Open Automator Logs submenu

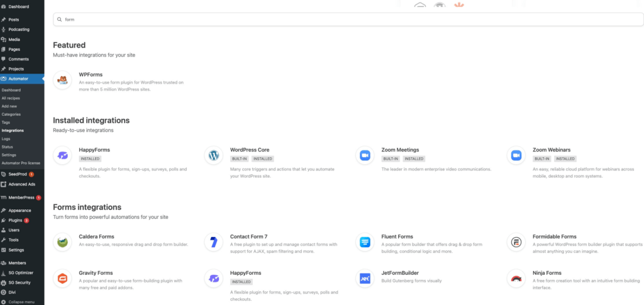(x=6, y=139)
